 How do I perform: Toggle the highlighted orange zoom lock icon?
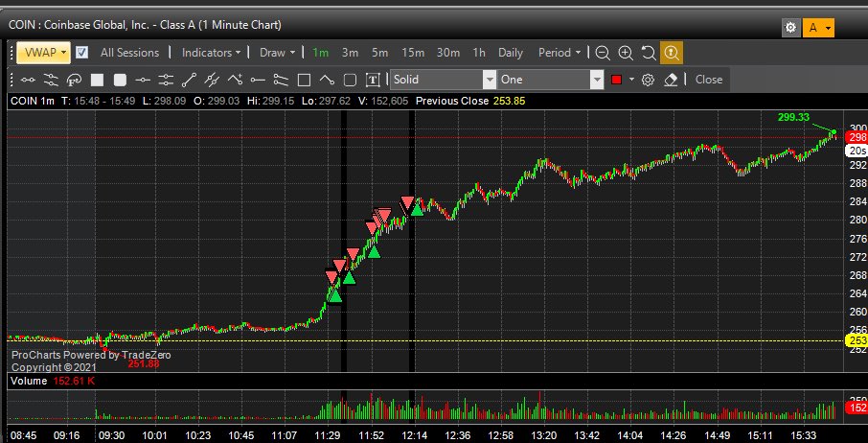[672, 53]
